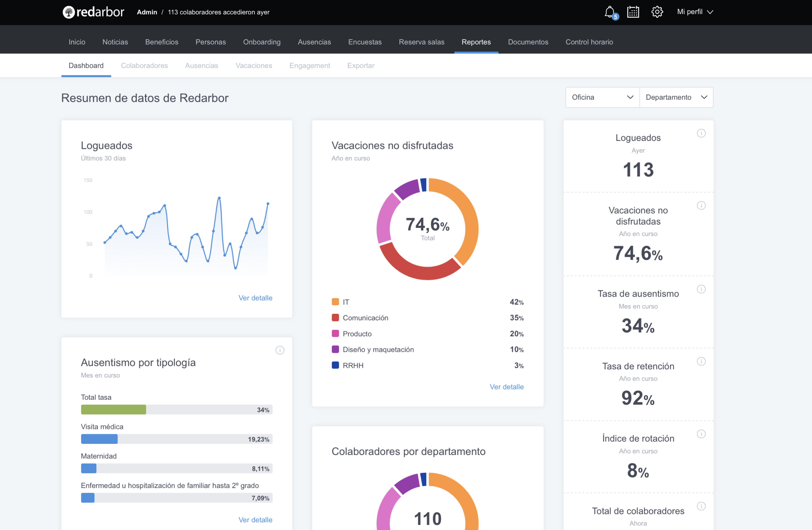
Task: Open the calendar icon in top bar
Action: click(633, 12)
